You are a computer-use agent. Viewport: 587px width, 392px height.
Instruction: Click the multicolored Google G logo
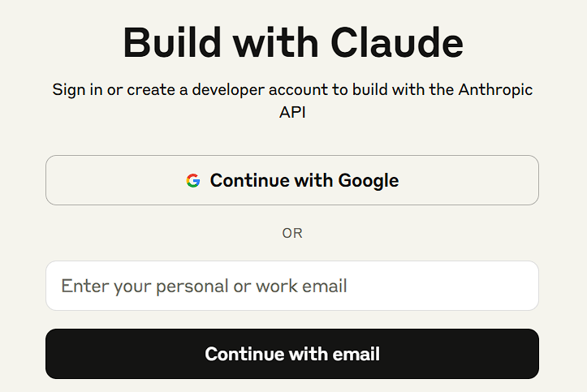click(x=193, y=180)
